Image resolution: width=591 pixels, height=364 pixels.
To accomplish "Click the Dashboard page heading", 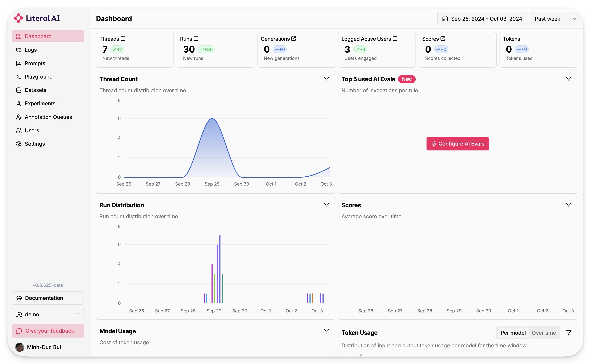I will pyautogui.click(x=114, y=19).
